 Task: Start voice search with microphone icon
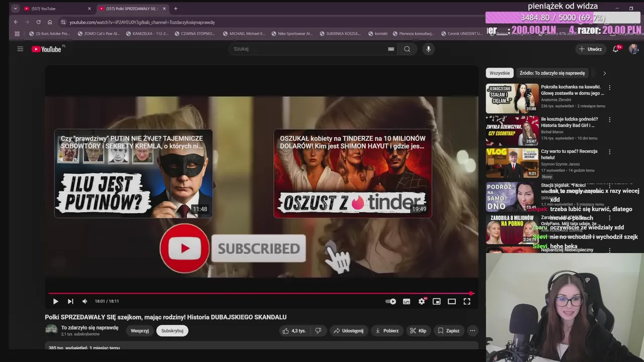point(428,49)
